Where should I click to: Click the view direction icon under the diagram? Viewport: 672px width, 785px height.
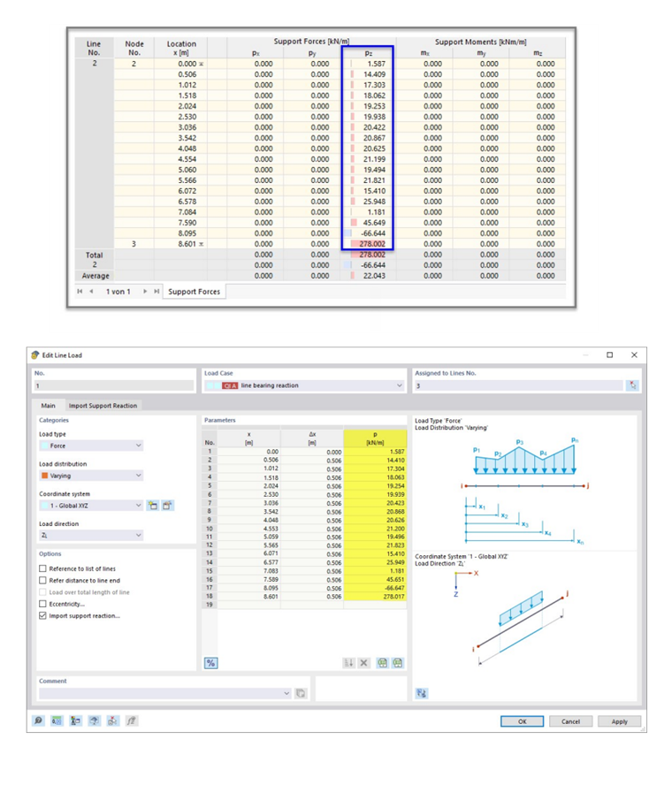click(422, 693)
